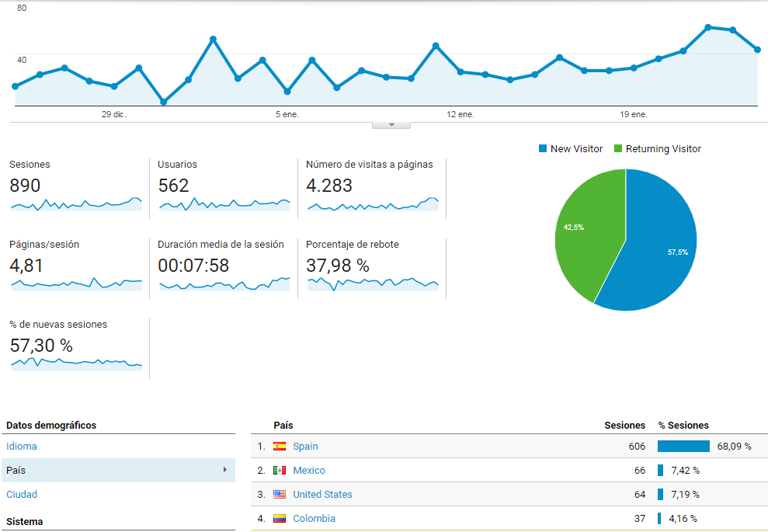
Task: Open the United States country link
Action: pos(322,494)
